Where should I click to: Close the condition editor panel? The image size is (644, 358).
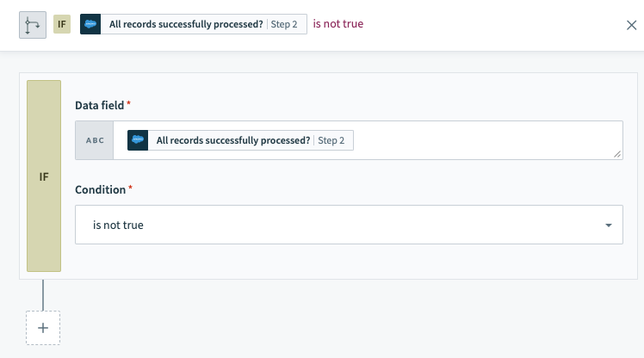[631, 25]
